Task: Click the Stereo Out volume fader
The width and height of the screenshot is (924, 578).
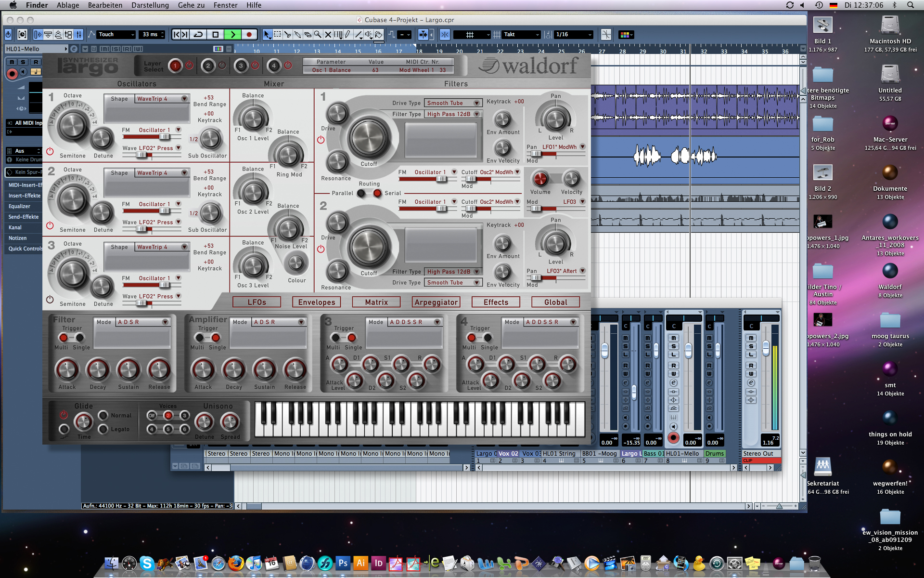Action: pyautogui.click(x=766, y=348)
